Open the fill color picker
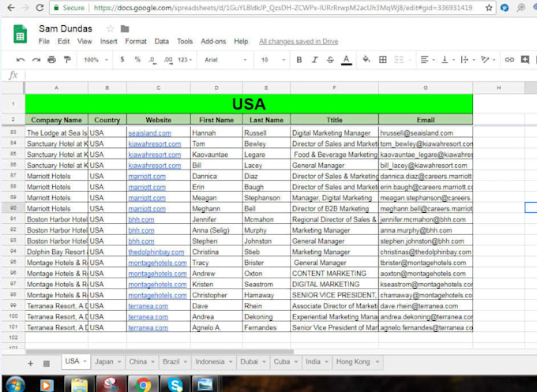The width and height of the screenshot is (537, 392). tap(366, 59)
